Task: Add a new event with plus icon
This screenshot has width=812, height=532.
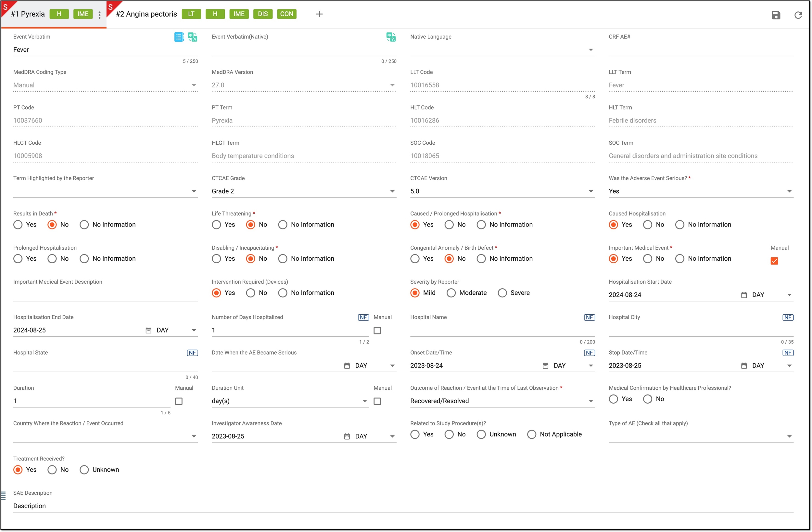Action: tap(319, 14)
